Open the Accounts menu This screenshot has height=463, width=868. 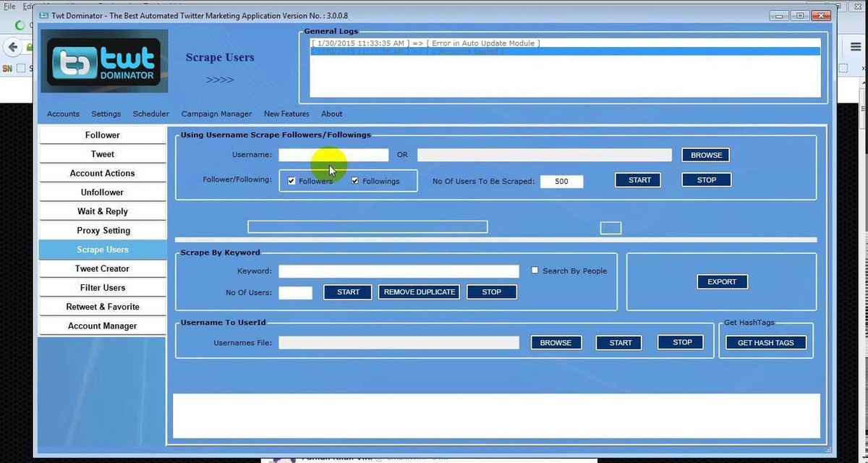pos(63,114)
